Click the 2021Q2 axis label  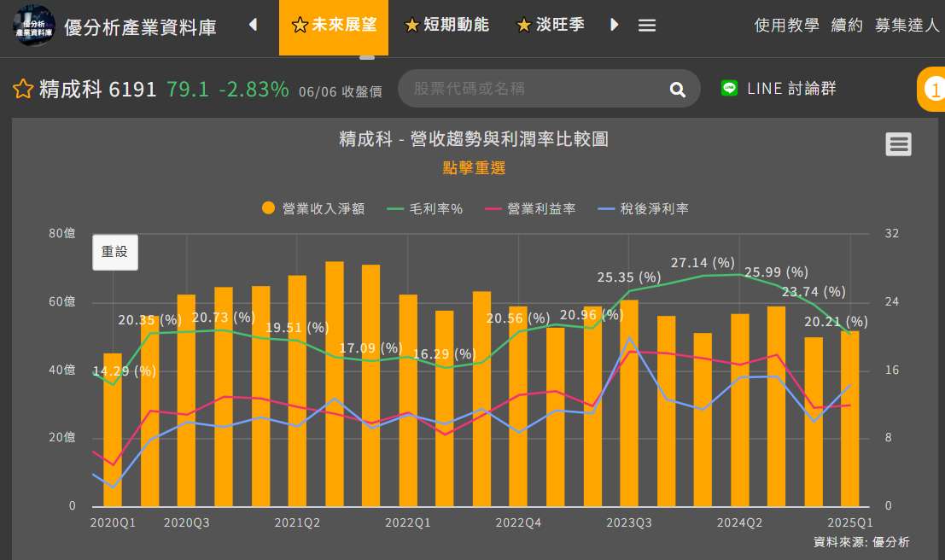(x=297, y=522)
